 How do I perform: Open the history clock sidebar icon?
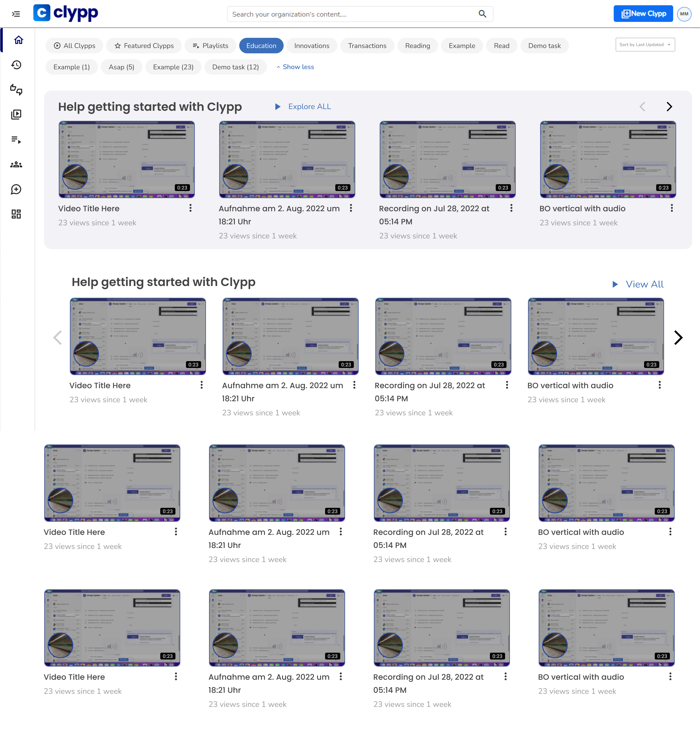(x=16, y=65)
